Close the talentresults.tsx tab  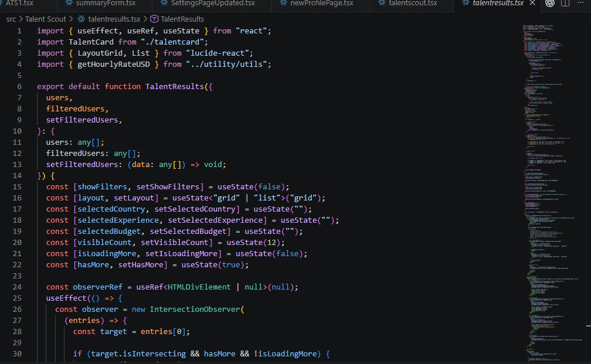pyautogui.click(x=532, y=3)
